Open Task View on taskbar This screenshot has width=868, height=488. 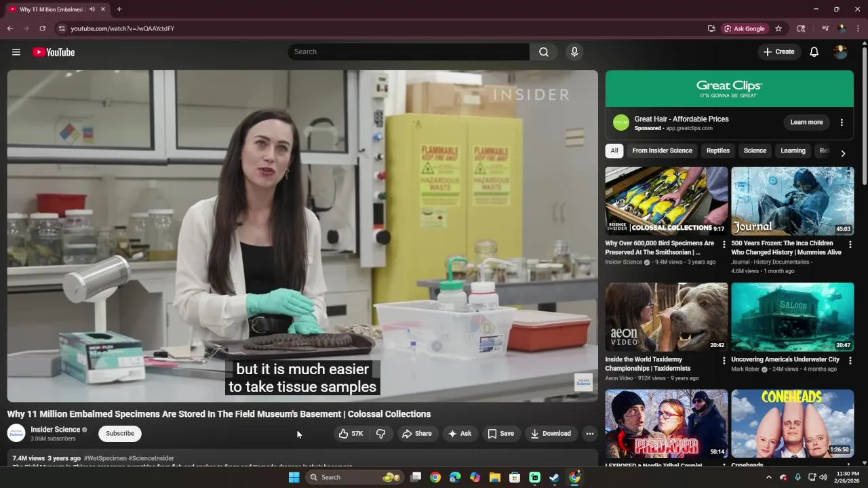[416, 477]
